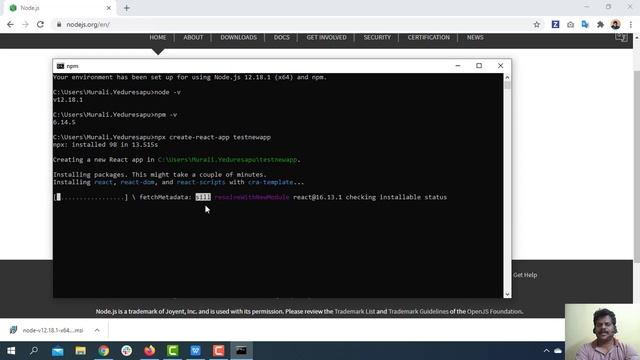Open the blue Z extension icon

coord(555,24)
